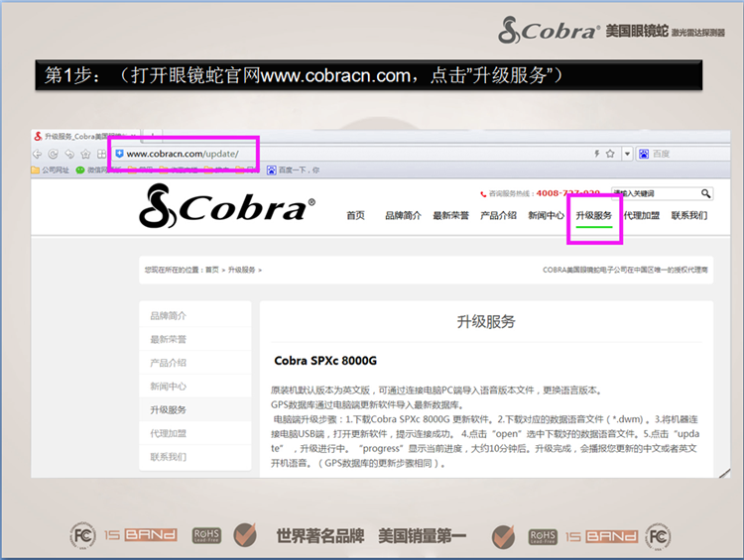Click the 升级服务 page title
The height and width of the screenshot is (560, 744).
(x=486, y=322)
